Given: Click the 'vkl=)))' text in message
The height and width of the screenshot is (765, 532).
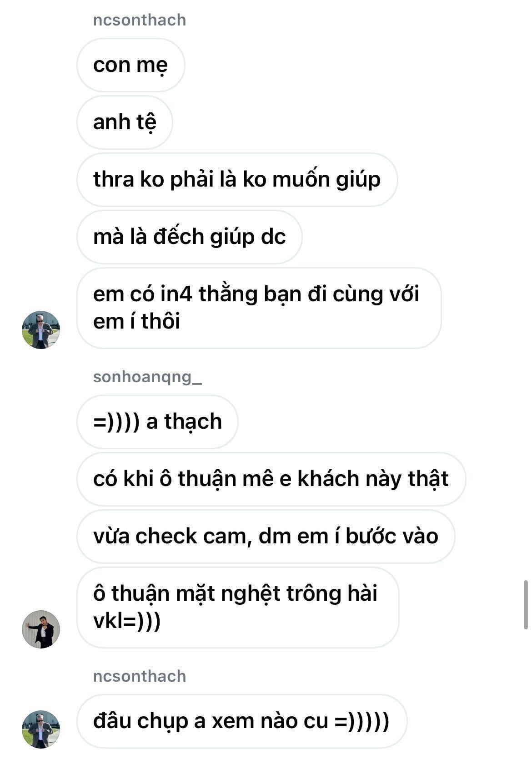Looking at the screenshot, I should (x=127, y=622).
